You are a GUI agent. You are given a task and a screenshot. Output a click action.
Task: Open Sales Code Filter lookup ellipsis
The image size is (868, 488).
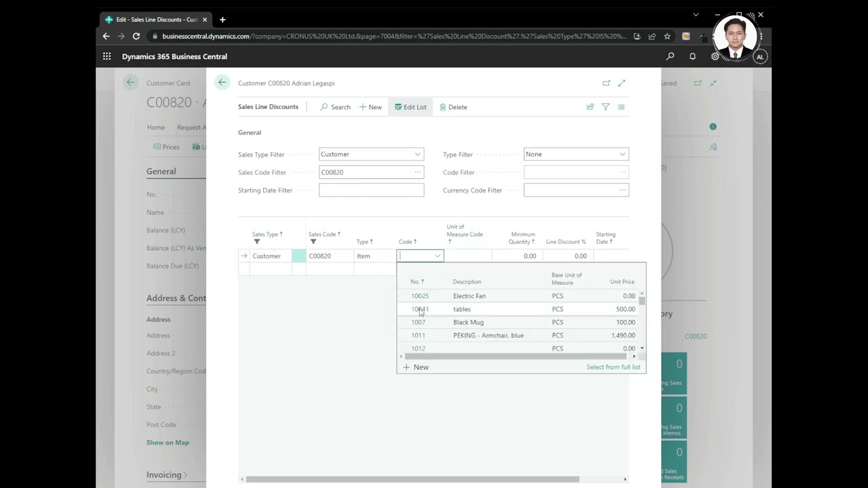point(418,172)
